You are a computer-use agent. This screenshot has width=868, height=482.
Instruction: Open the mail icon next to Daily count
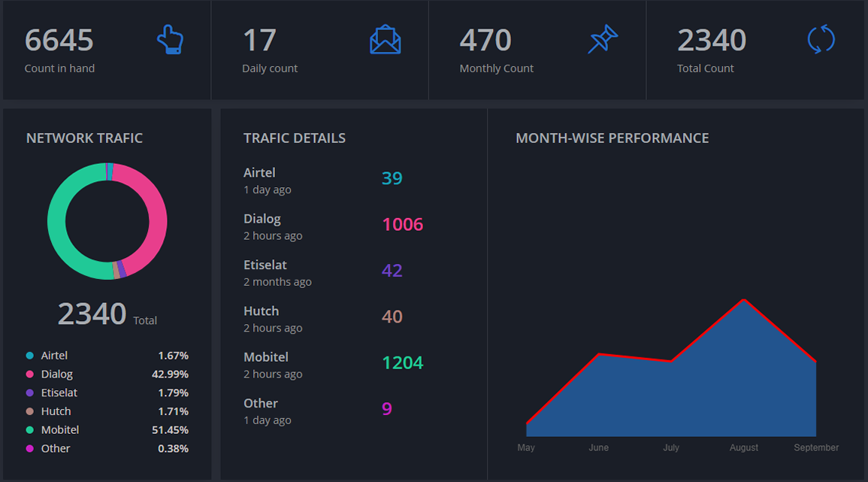pyautogui.click(x=386, y=38)
